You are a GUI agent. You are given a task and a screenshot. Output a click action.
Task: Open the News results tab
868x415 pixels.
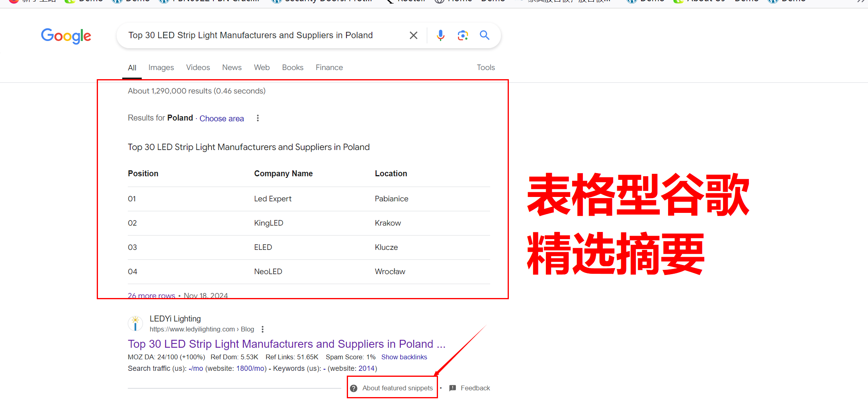pos(232,68)
